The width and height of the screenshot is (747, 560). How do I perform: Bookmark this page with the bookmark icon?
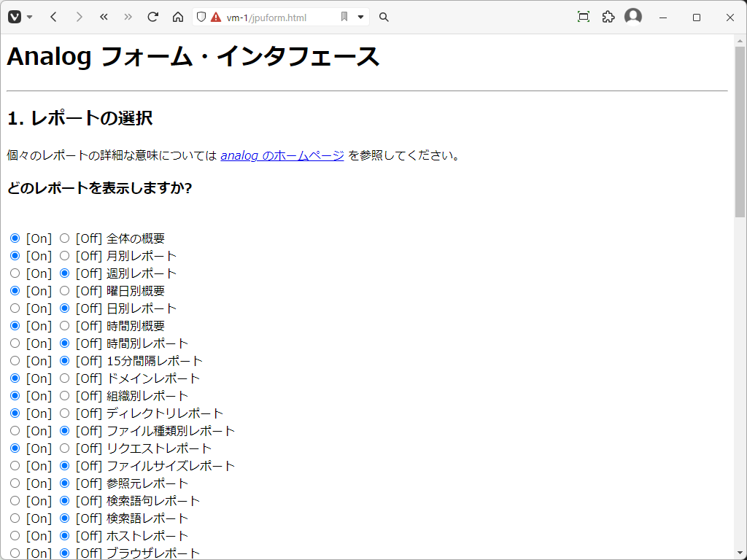pos(344,17)
